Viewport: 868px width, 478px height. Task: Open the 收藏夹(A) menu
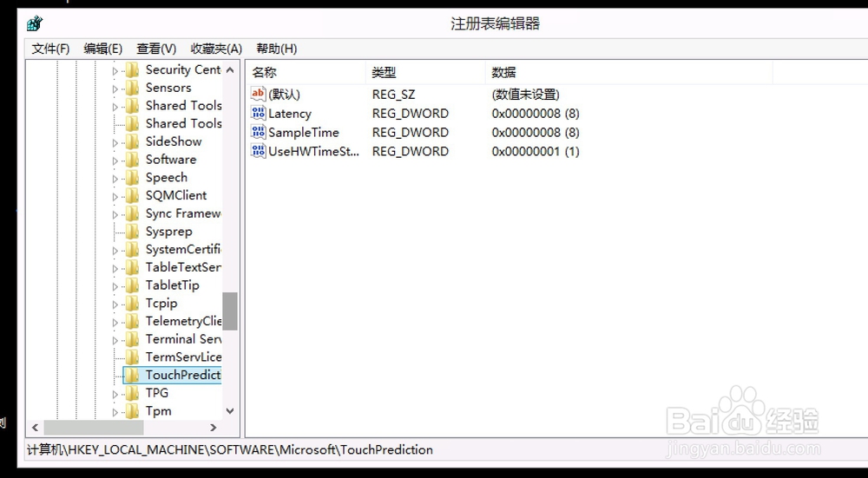pos(216,49)
